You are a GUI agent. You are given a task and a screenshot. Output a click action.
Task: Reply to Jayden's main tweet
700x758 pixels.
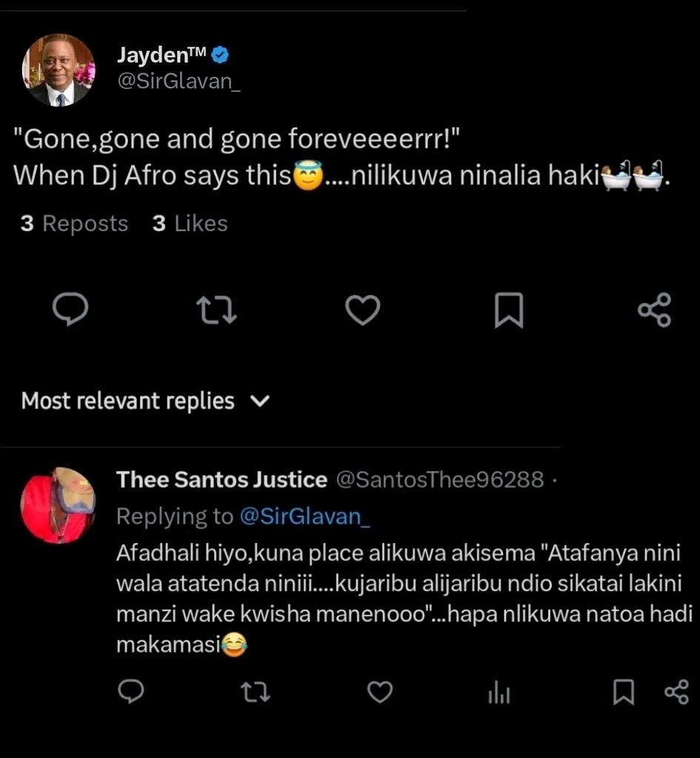click(x=70, y=310)
